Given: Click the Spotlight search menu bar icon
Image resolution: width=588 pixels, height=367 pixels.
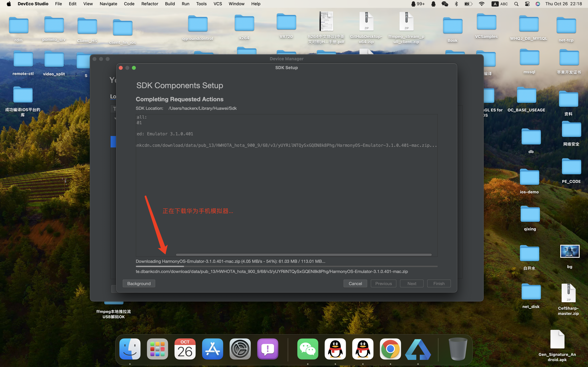Looking at the screenshot, I should (x=516, y=4).
